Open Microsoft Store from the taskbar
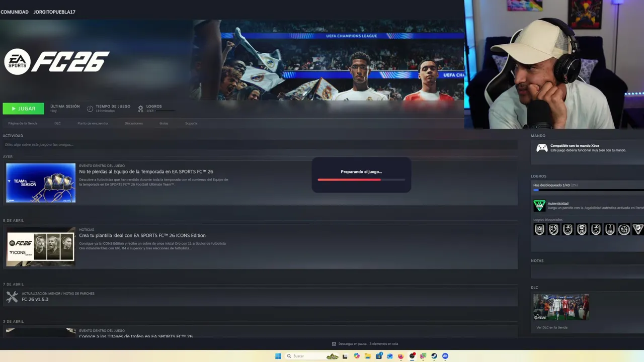 pyautogui.click(x=379, y=356)
